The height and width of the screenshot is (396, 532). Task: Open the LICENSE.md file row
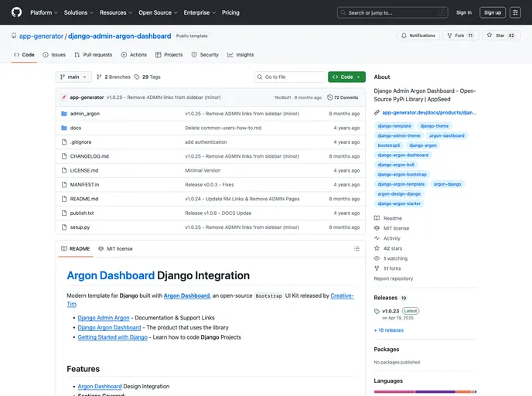(210, 170)
